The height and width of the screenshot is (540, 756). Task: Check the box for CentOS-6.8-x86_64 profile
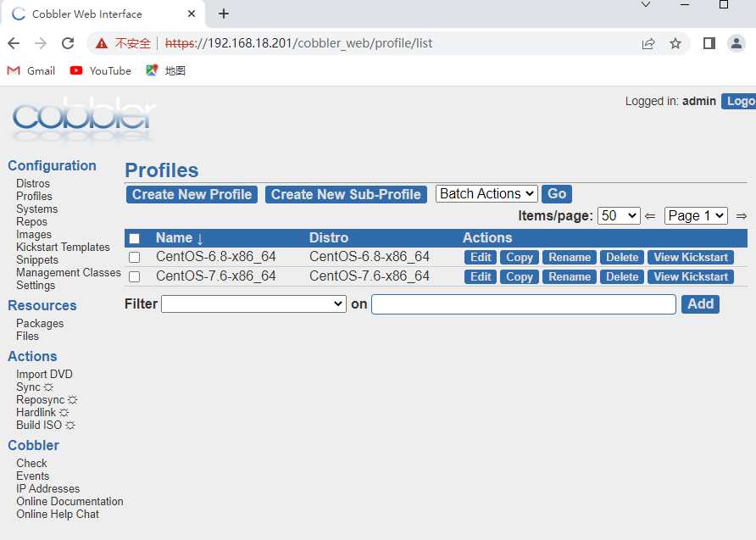pos(134,258)
